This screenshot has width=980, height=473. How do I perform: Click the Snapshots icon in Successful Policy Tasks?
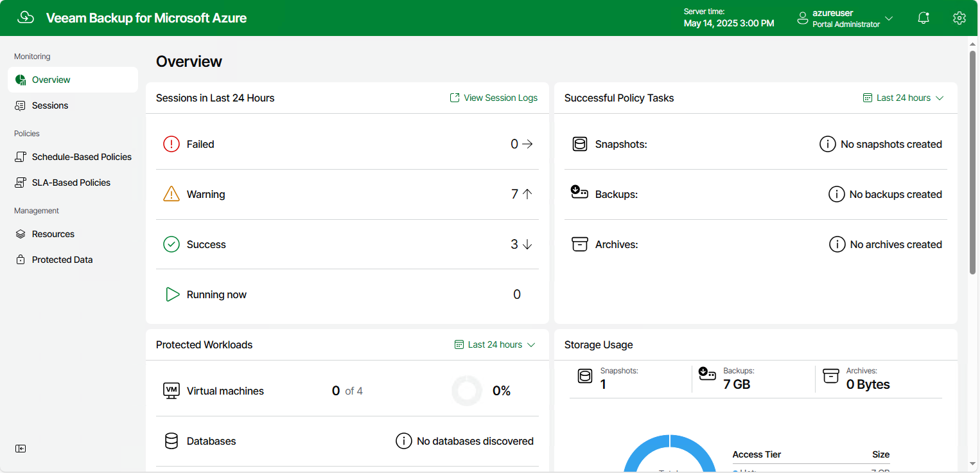coord(580,144)
